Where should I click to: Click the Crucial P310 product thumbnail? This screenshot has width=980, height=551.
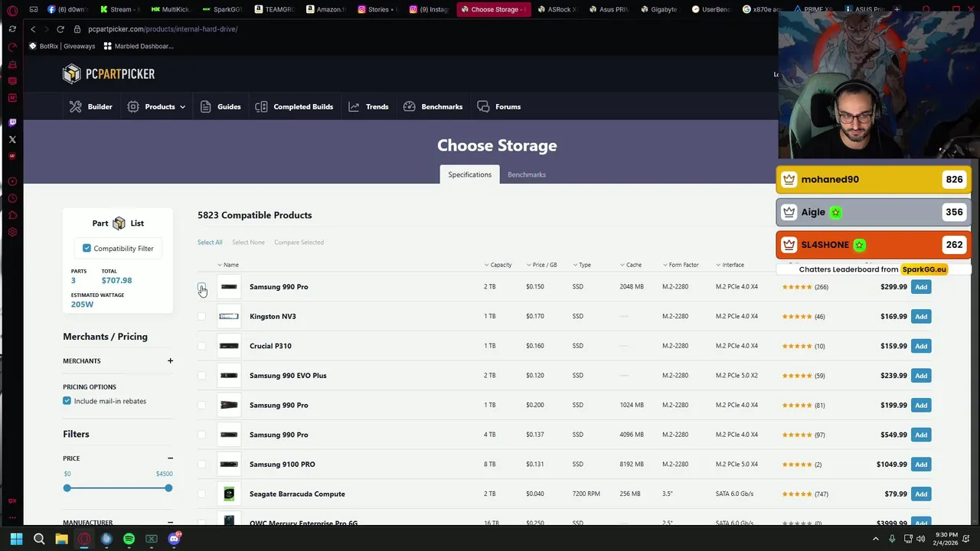[229, 346]
